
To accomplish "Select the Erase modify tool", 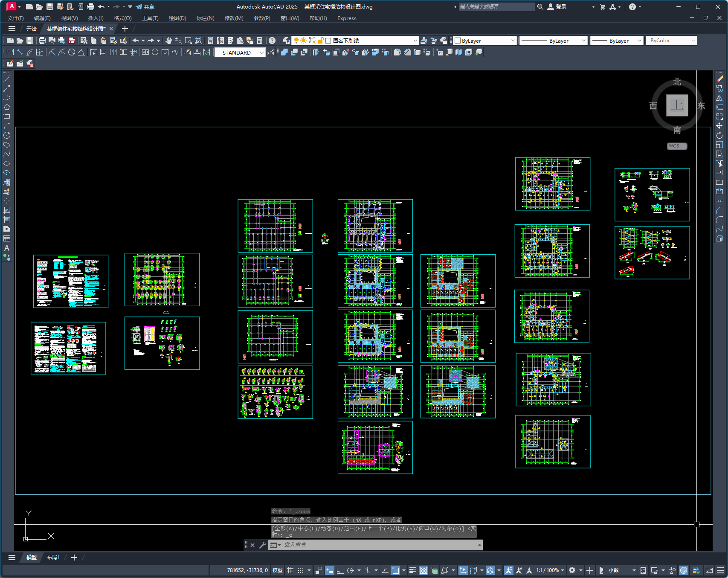I will pyautogui.click(x=719, y=79).
